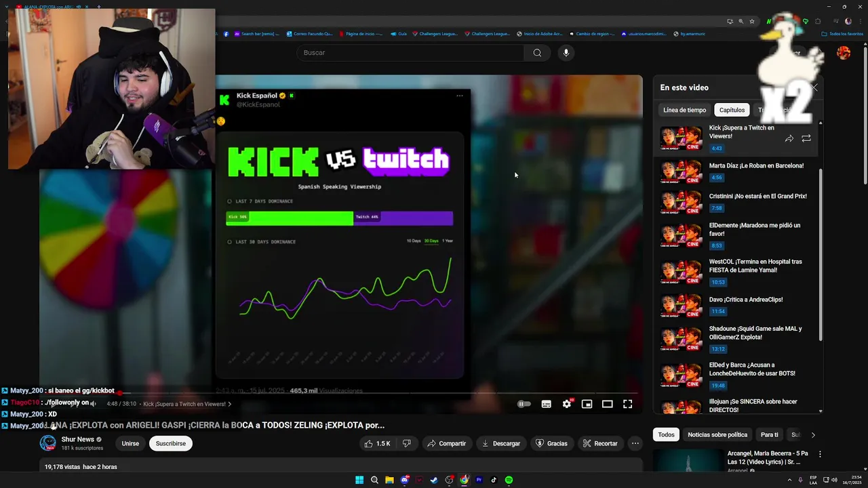The width and height of the screenshot is (868, 488).
Task: Click the Compartir button
Action: [x=446, y=443]
